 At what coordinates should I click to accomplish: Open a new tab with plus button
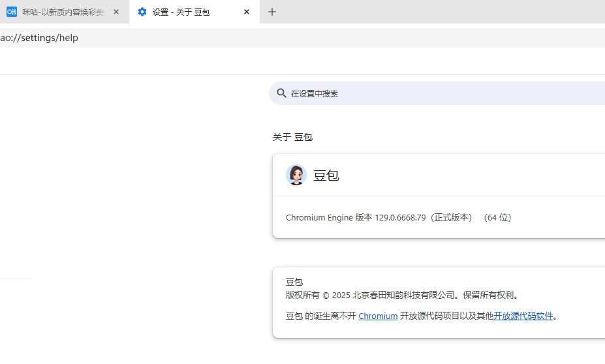coord(272,12)
